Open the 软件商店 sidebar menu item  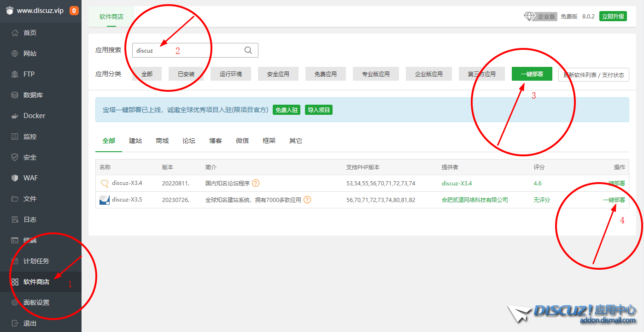(36, 282)
